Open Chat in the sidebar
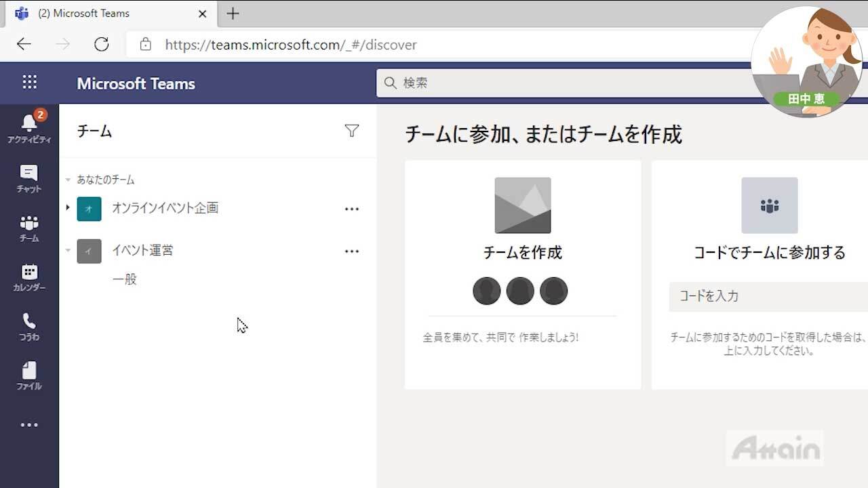The width and height of the screenshot is (868, 488). click(29, 178)
